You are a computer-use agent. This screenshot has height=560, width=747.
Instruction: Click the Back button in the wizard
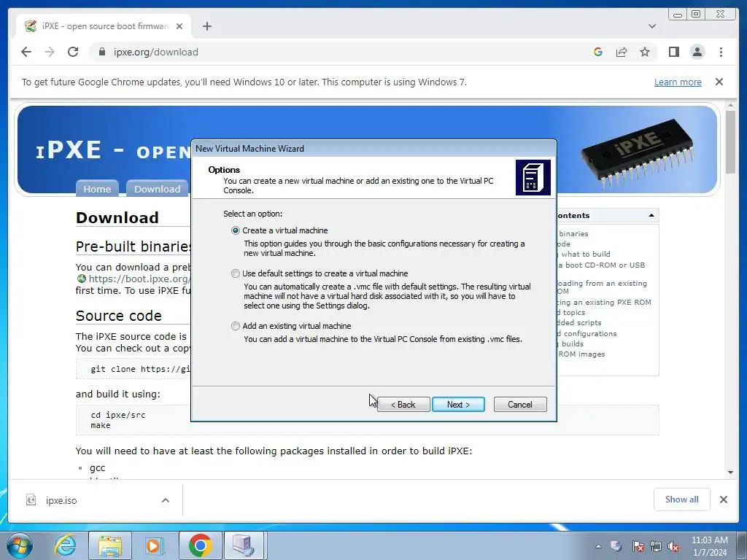click(x=403, y=404)
